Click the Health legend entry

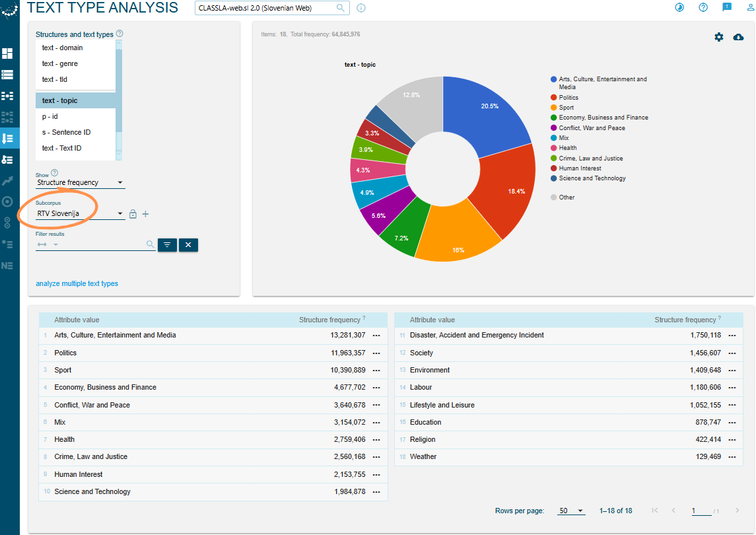[564, 148]
